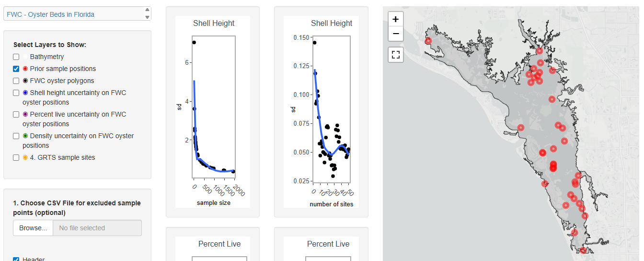
Task: Enter fullscreen map view
Action: [395, 55]
